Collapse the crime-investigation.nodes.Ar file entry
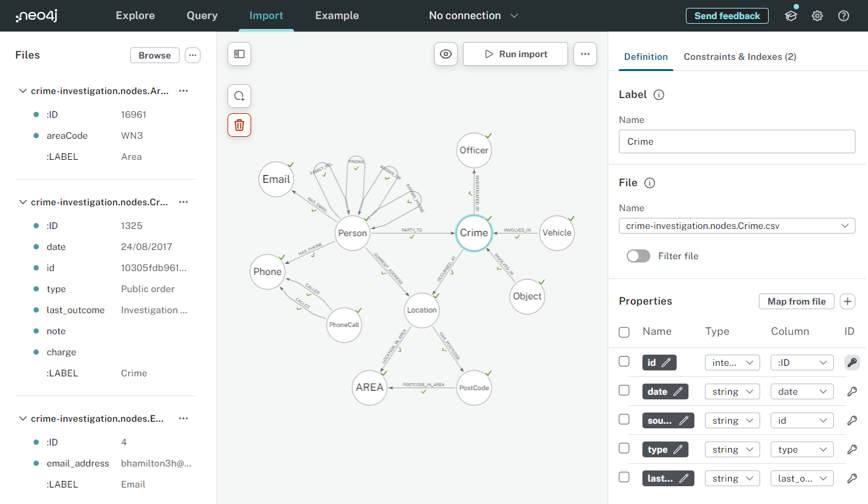868x504 pixels. coord(23,91)
